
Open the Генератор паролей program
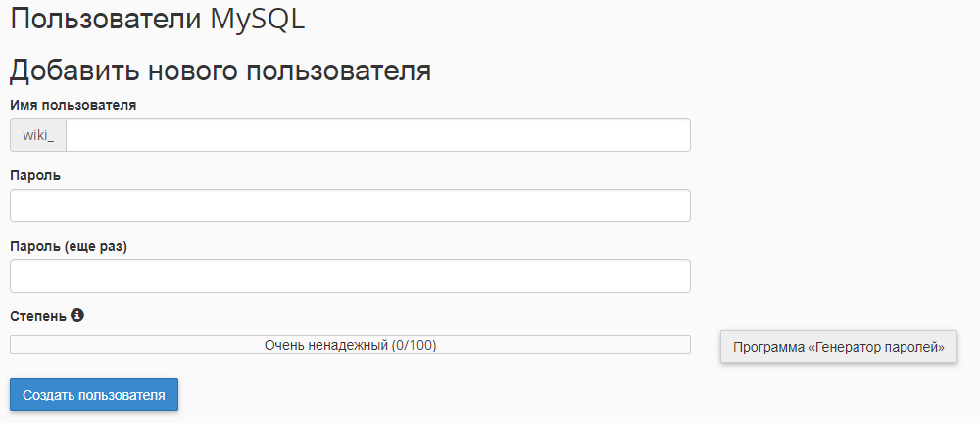838,347
